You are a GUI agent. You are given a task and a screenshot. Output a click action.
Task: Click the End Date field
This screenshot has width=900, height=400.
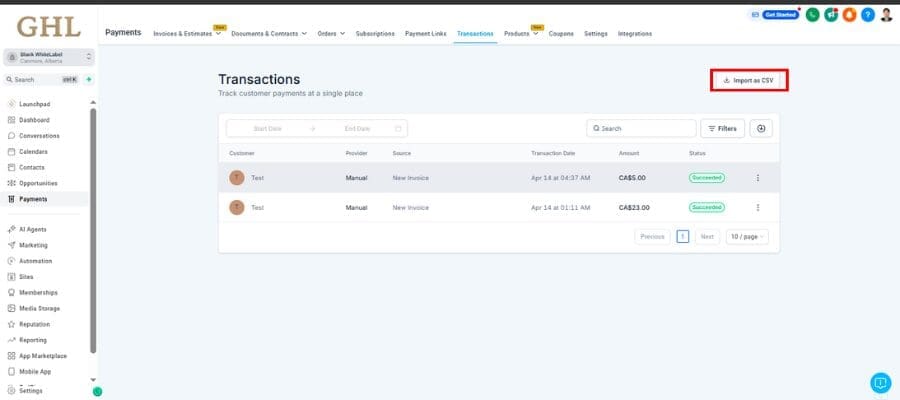(357, 129)
